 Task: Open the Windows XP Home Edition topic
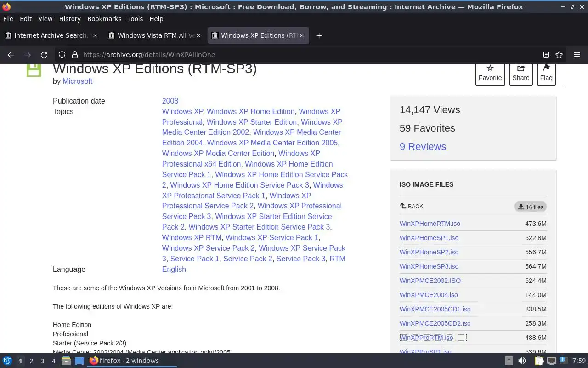click(x=251, y=111)
